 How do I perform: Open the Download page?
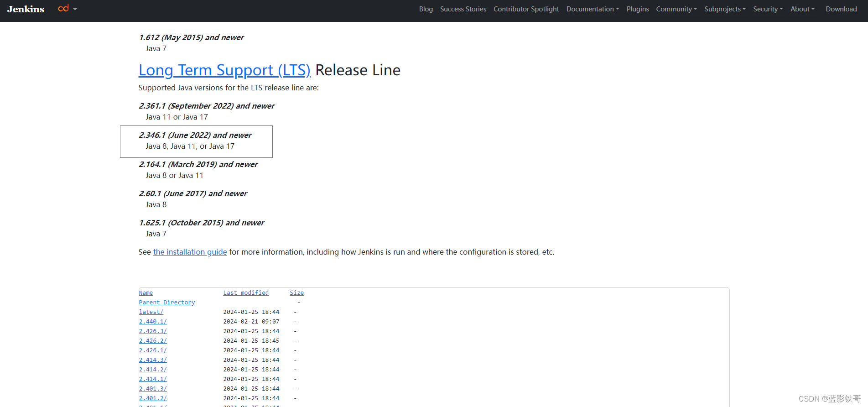pos(841,9)
